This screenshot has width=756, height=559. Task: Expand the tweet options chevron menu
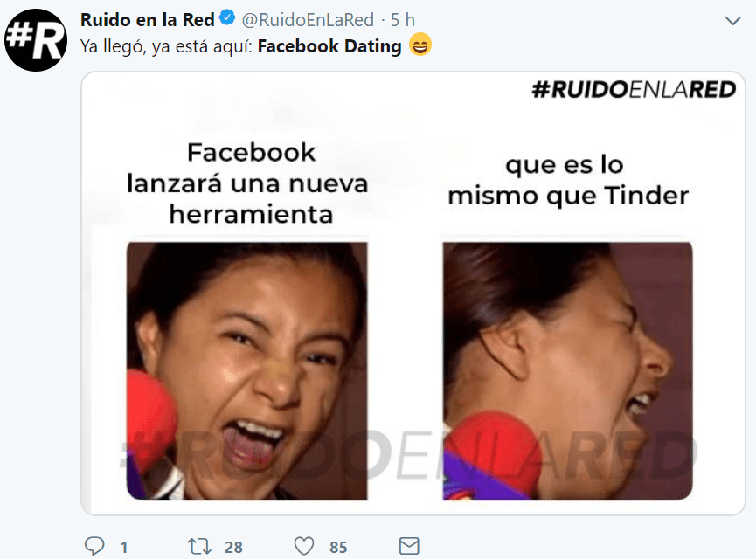click(x=733, y=21)
